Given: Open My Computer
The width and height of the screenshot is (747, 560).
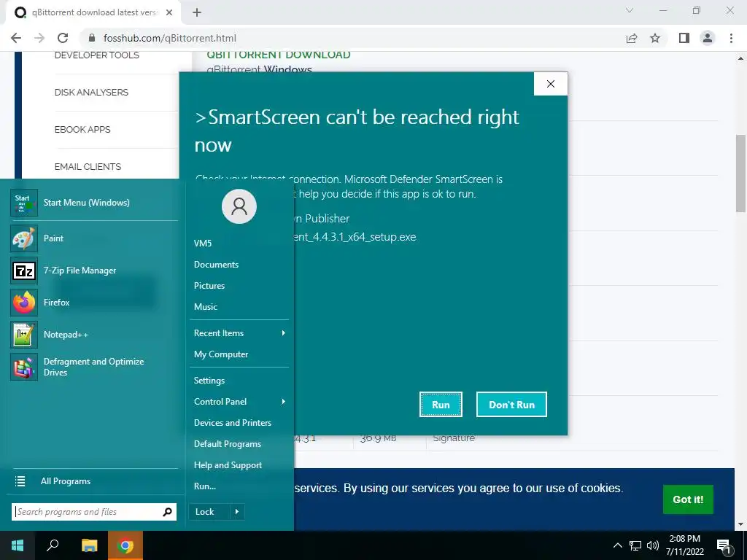Looking at the screenshot, I should tap(221, 354).
